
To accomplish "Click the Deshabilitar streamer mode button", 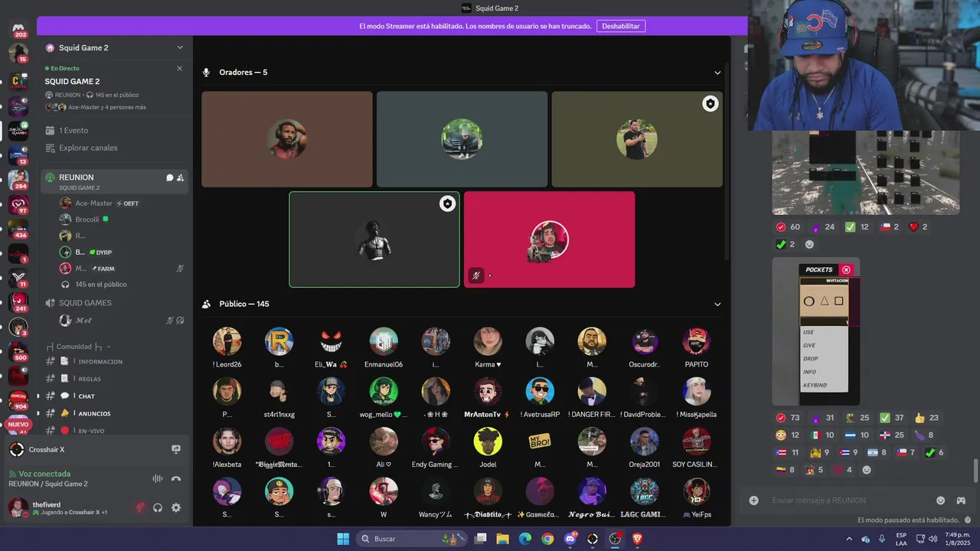I will point(620,26).
